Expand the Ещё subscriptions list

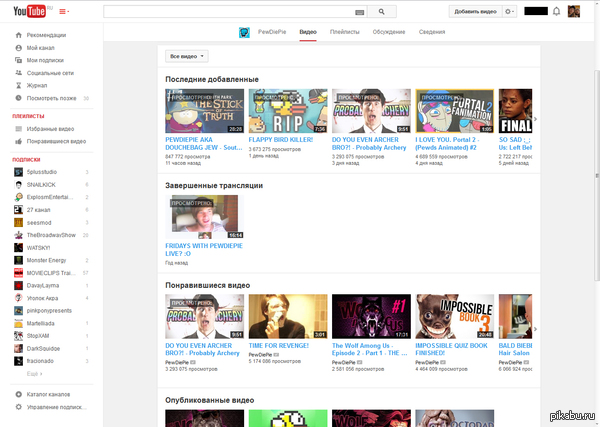pyautogui.click(x=34, y=373)
